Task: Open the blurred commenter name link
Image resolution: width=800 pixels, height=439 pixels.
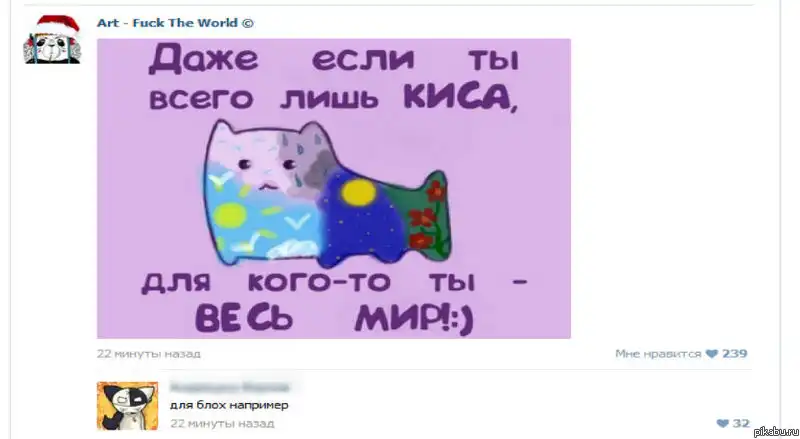Action: coord(230,387)
